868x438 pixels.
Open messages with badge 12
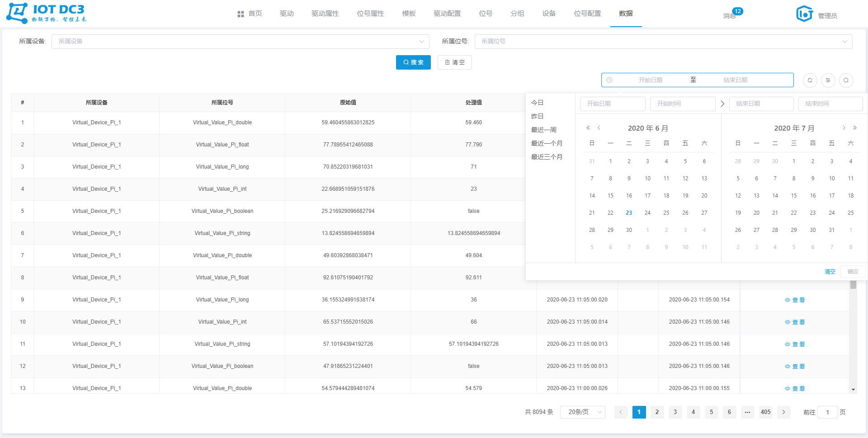click(732, 14)
